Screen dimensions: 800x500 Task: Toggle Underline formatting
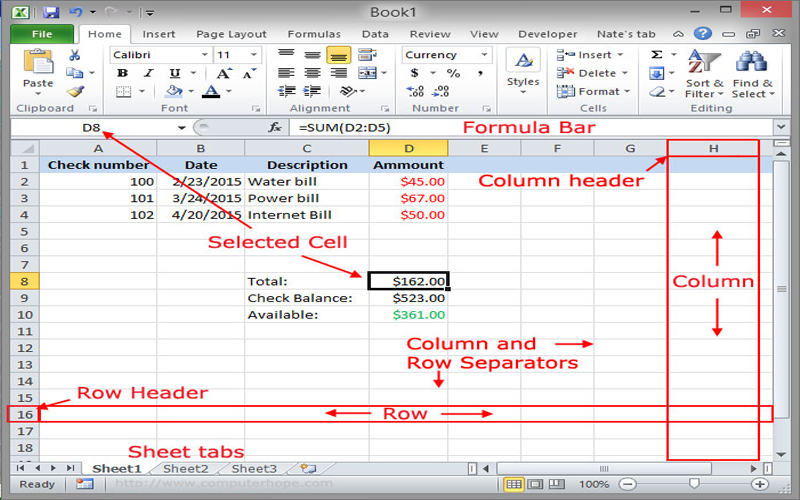(x=175, y=73)
